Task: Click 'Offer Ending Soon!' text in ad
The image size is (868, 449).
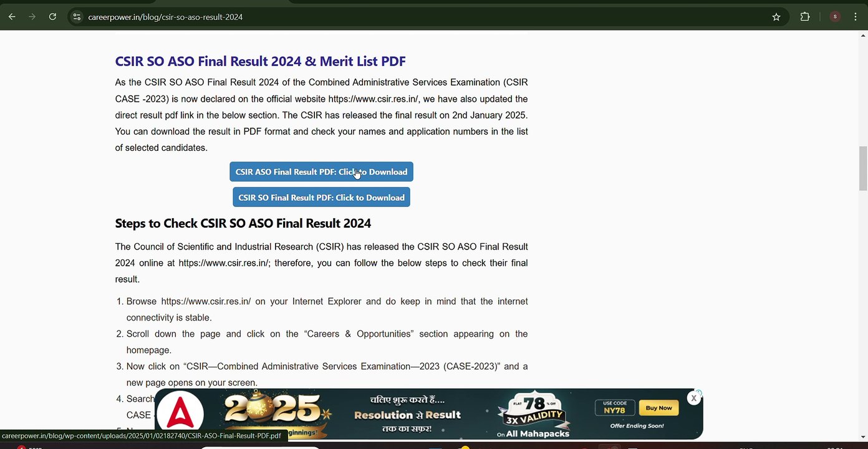Action: coord(637,426)
